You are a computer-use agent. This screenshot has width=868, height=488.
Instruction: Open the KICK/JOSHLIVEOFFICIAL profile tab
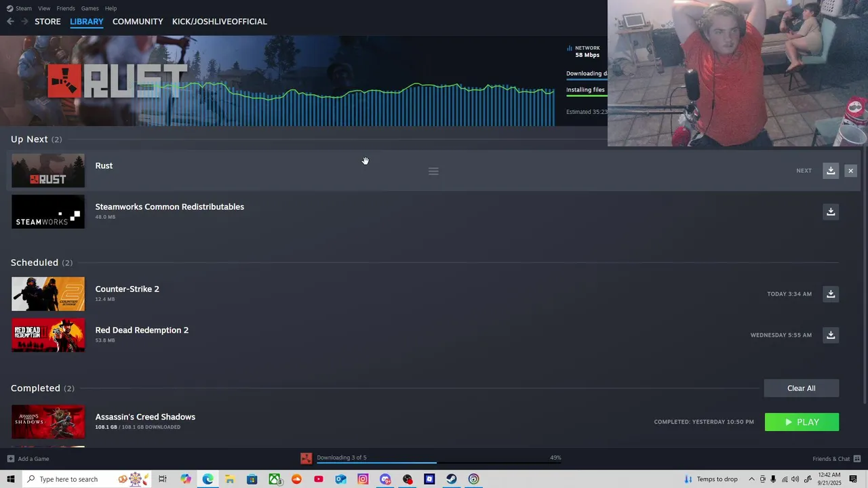click(x=220, y=22)
